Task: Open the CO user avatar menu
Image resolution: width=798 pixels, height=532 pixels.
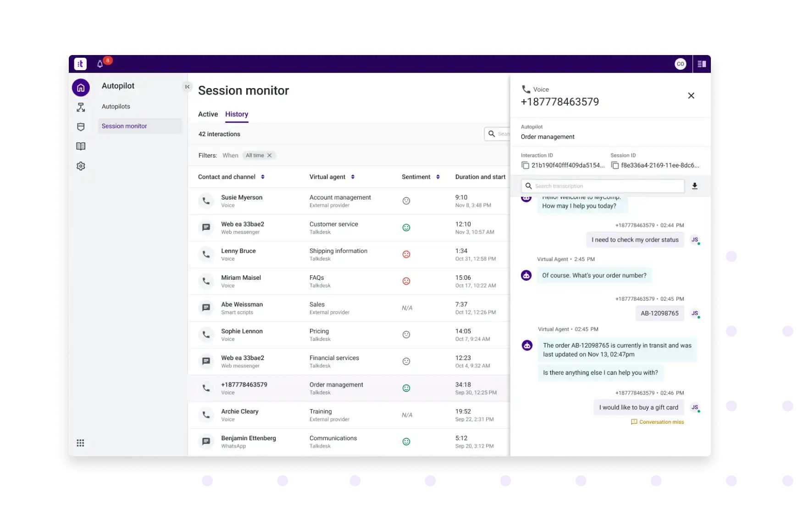Action: coord(680,64)
